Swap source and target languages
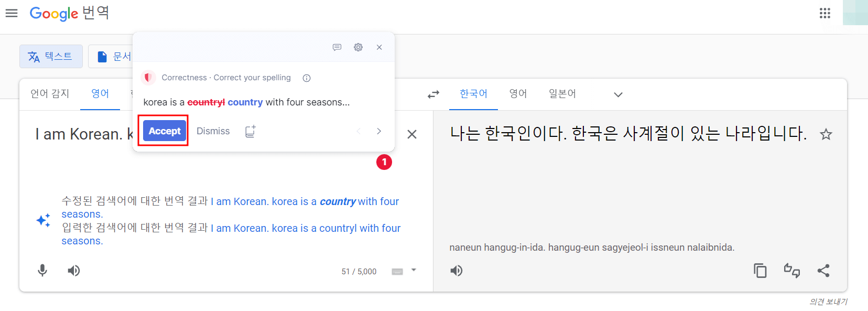This screenshot has width=868, height=311. 433,94
